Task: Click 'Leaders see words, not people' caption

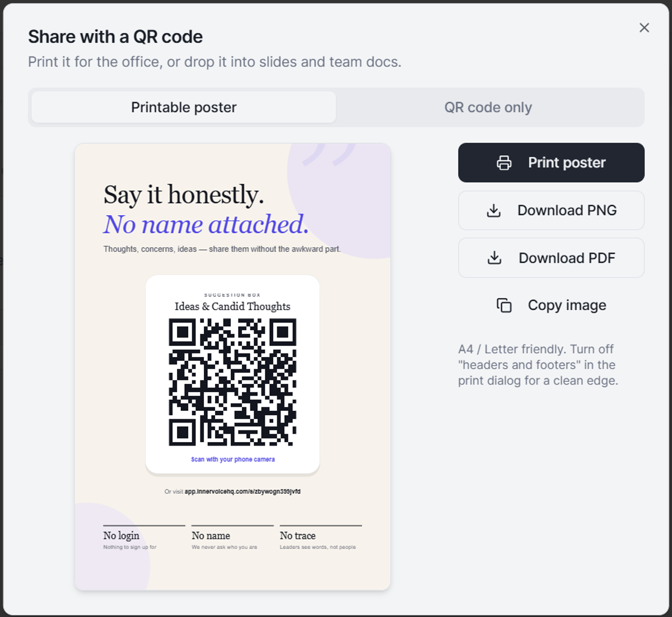Action: [x=318, y=547]
